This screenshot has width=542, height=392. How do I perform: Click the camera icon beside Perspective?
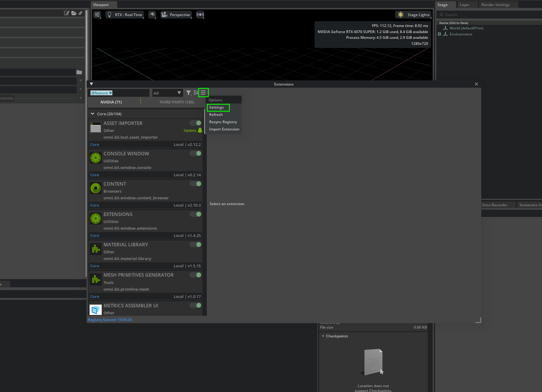pos(164,15)
